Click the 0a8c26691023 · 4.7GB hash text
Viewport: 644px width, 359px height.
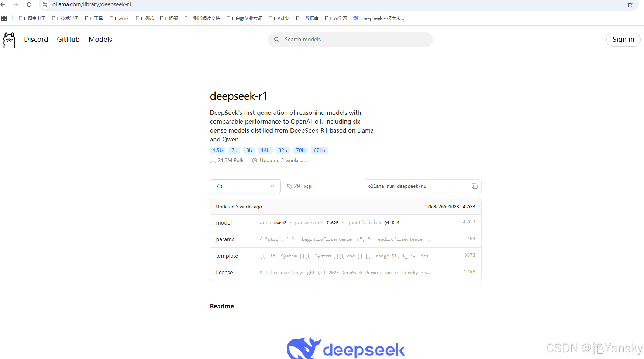click(x=452, y=207)
